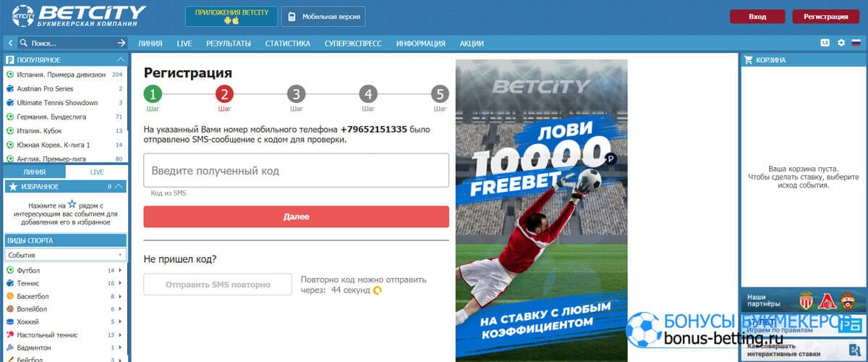Open the Результаты menu item
The width and height of the screenshot is (868, 362).
point(229,43)
